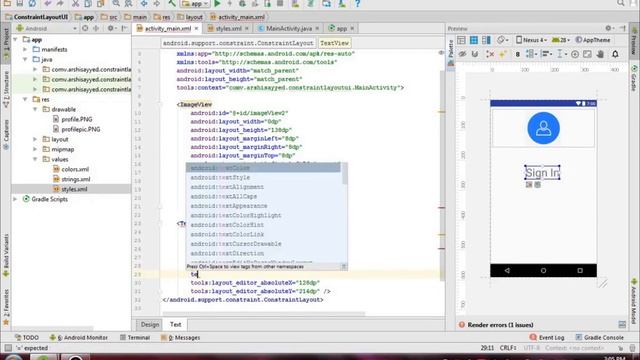Open Project panel gear settings
640x360 pixels.
110,28
